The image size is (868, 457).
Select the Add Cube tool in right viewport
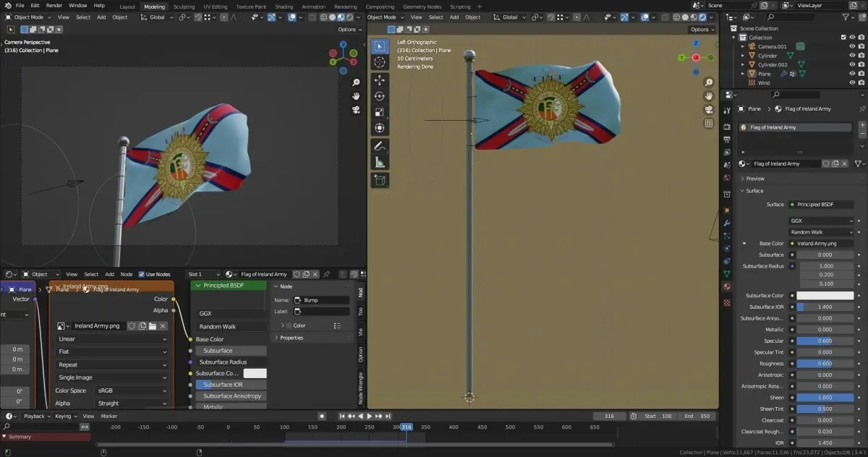(380, 180)
